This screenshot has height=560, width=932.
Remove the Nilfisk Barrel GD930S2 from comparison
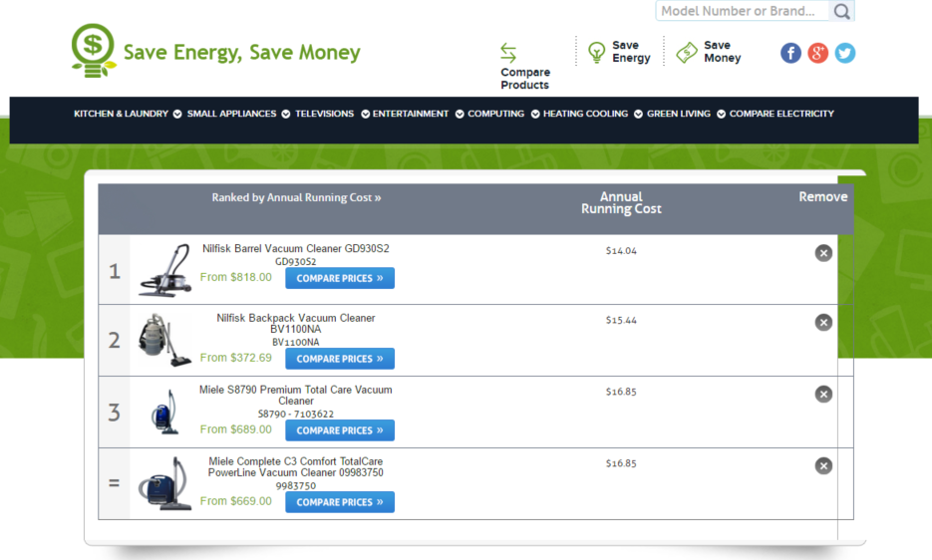coord(823,253)
